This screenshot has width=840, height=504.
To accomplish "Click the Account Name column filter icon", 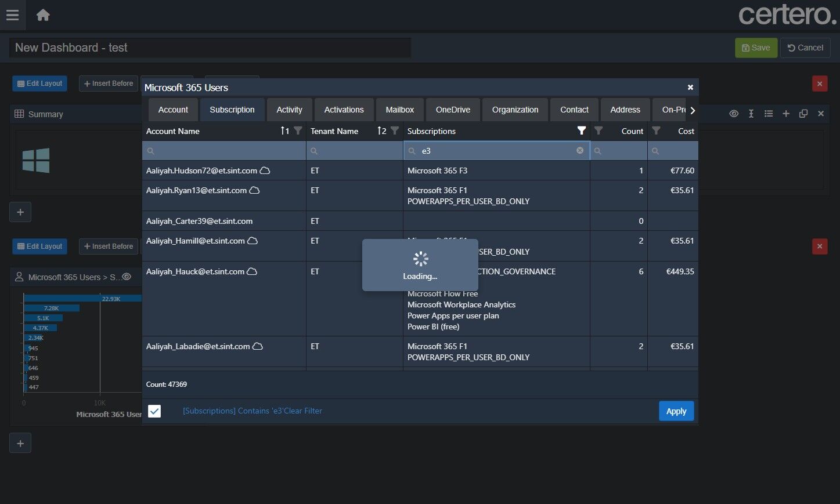I will pos(298,130).
